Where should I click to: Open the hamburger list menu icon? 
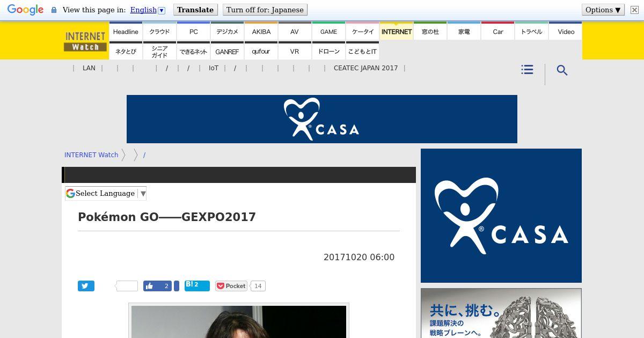(527, 70)
